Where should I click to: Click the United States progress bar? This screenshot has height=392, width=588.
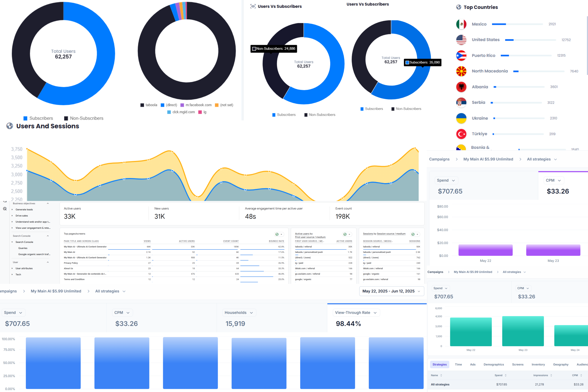coord(530,40)
